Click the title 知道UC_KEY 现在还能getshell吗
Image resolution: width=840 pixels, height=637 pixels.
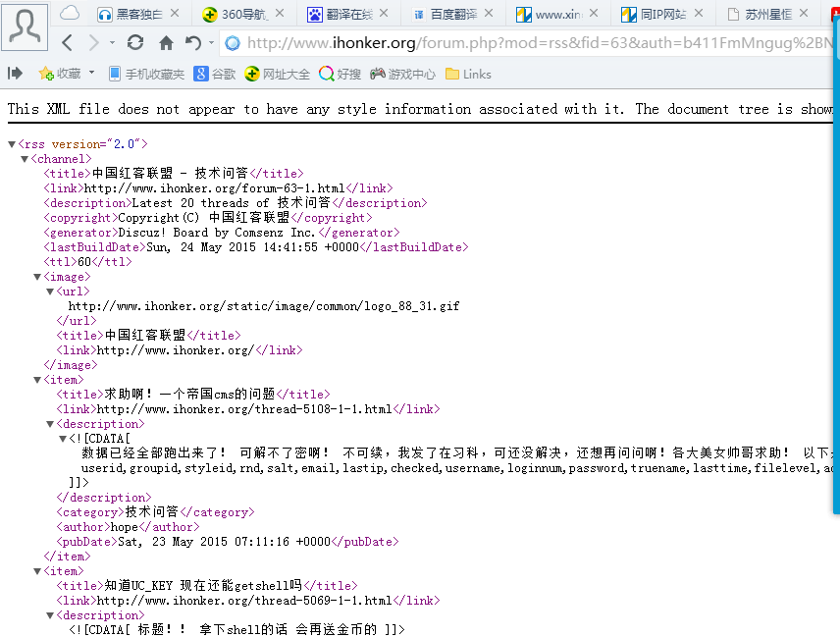[x=203, y=586]
